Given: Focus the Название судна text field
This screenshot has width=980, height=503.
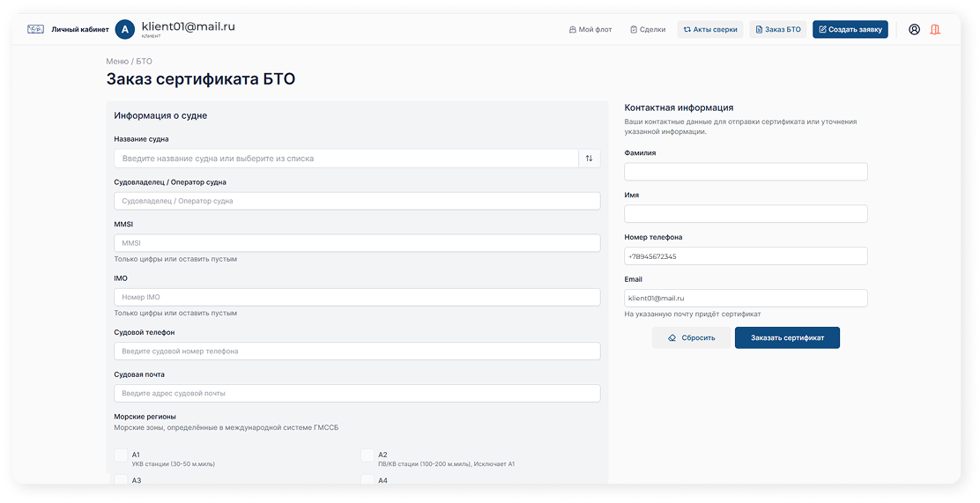Looking at the screenshot, I should 345,159.
